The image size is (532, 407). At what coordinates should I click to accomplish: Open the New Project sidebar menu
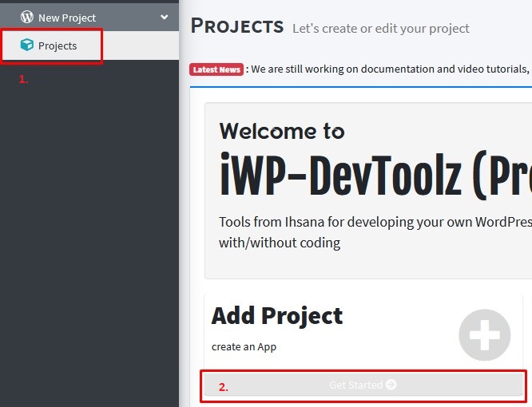coord(67,18)
